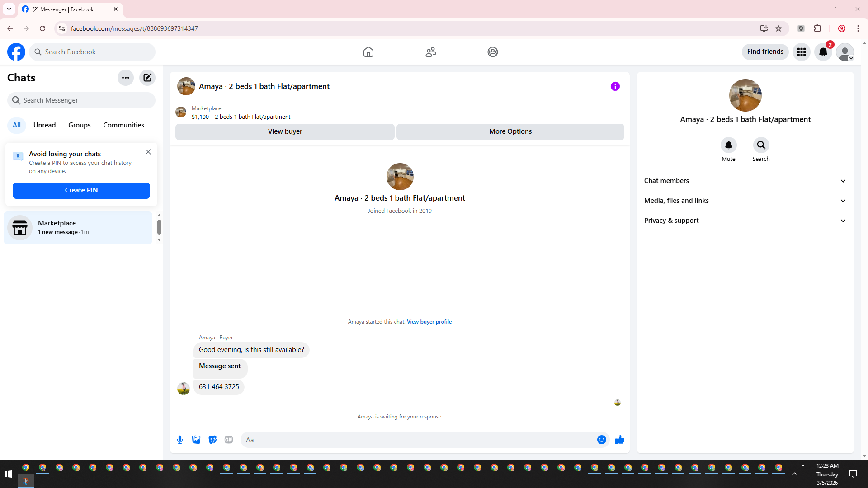
Task: Expand Chat members section
Action: click(x=745, y=181)
